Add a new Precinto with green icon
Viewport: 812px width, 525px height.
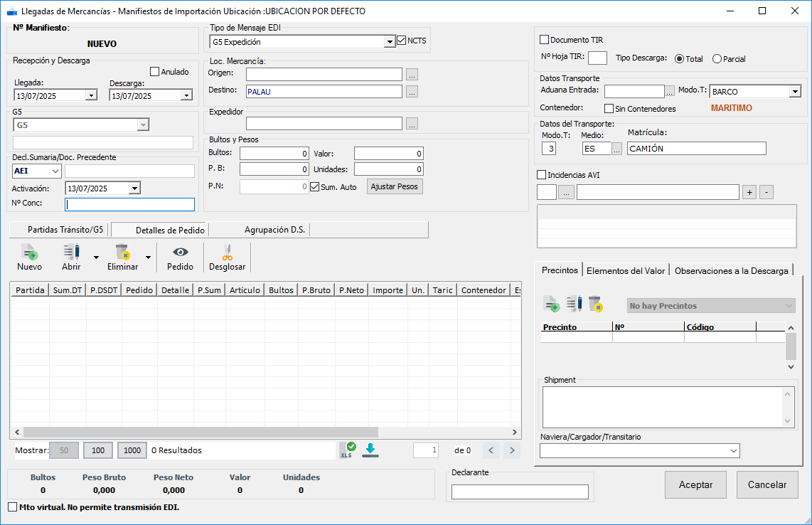(x=552, y=304)
